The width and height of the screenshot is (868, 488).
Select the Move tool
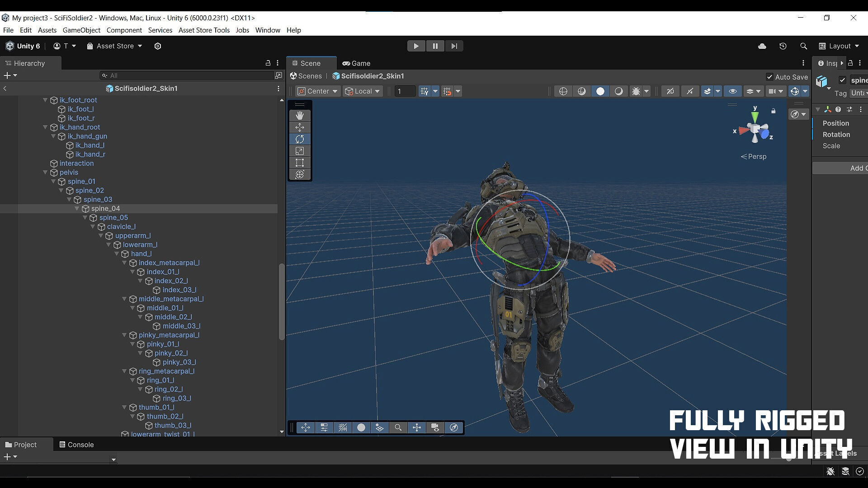[x=300, y=127]
